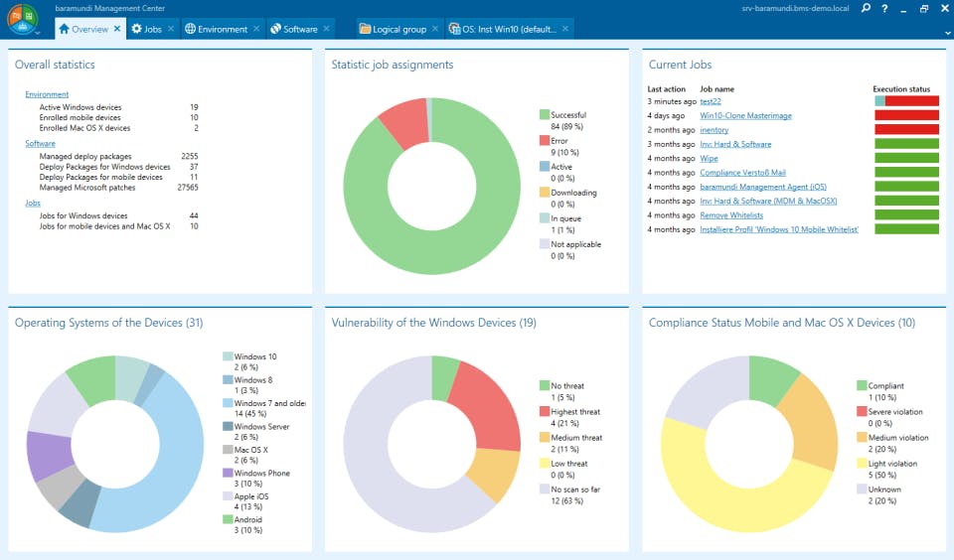Expand the dropdown arrow below the logo

tap(38, 33)
